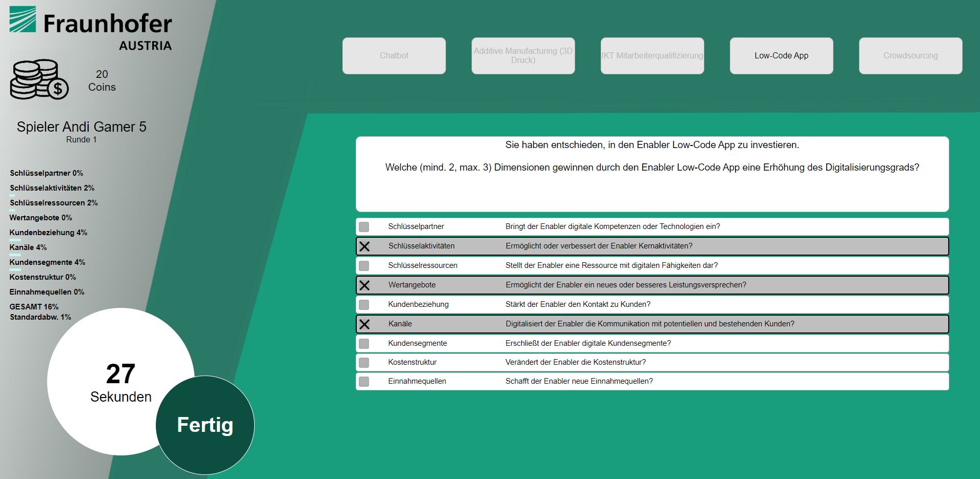Uncheck the Schlüsselaktivitäten checkbox
The image size is (980, 479).
(x=364, y=246)
